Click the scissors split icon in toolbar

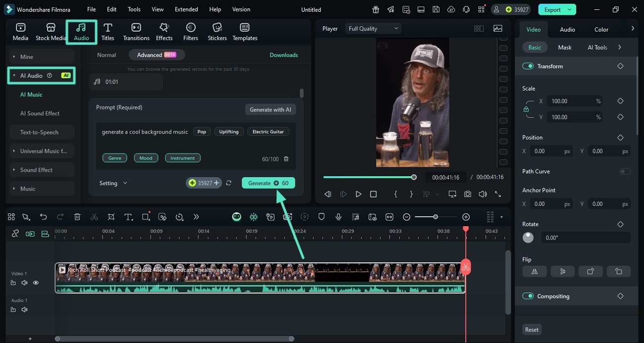94,217
